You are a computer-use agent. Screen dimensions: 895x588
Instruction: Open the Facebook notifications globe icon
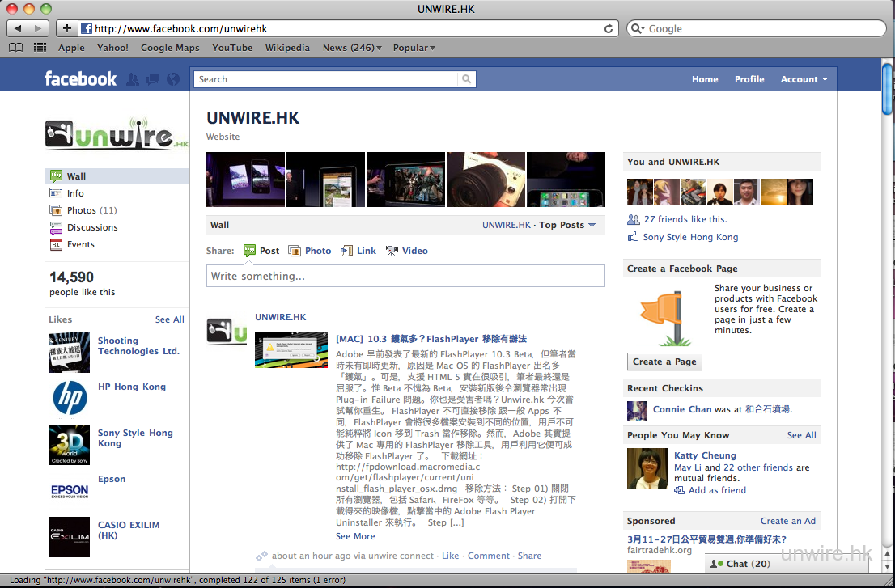pos(172,79)
